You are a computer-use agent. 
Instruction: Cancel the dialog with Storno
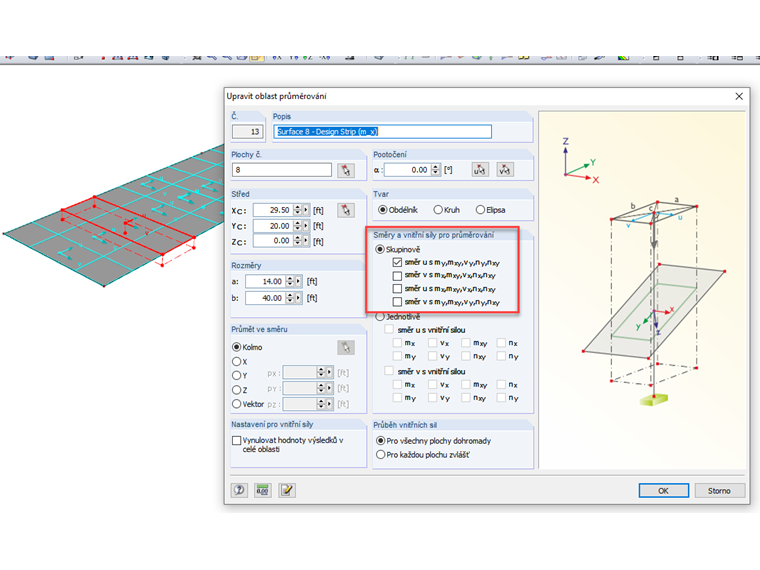click(x=719, y=491)
